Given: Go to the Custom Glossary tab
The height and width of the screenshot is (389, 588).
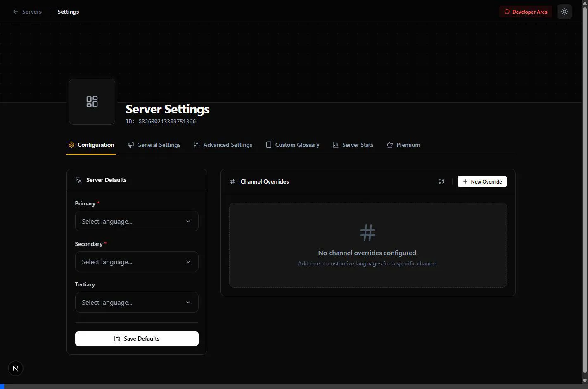Looking at the screenshot, I should pyautogui.click(x=292, y=145).
